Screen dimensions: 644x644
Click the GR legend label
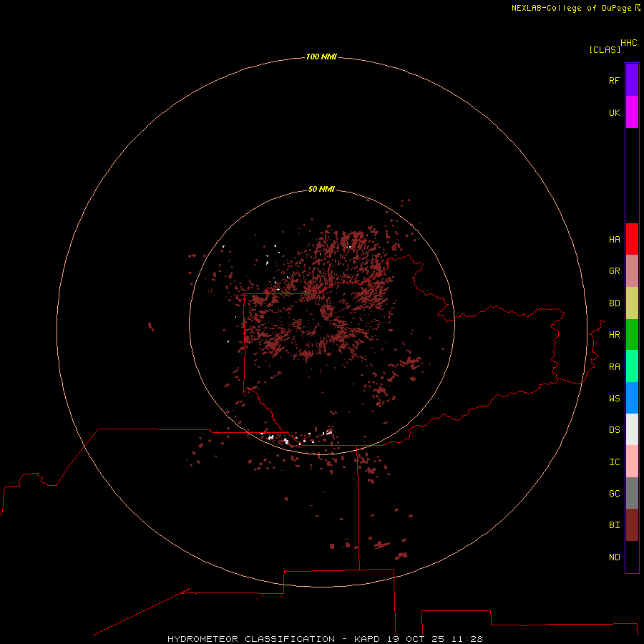pyautogui.click(x=614, y=271)
